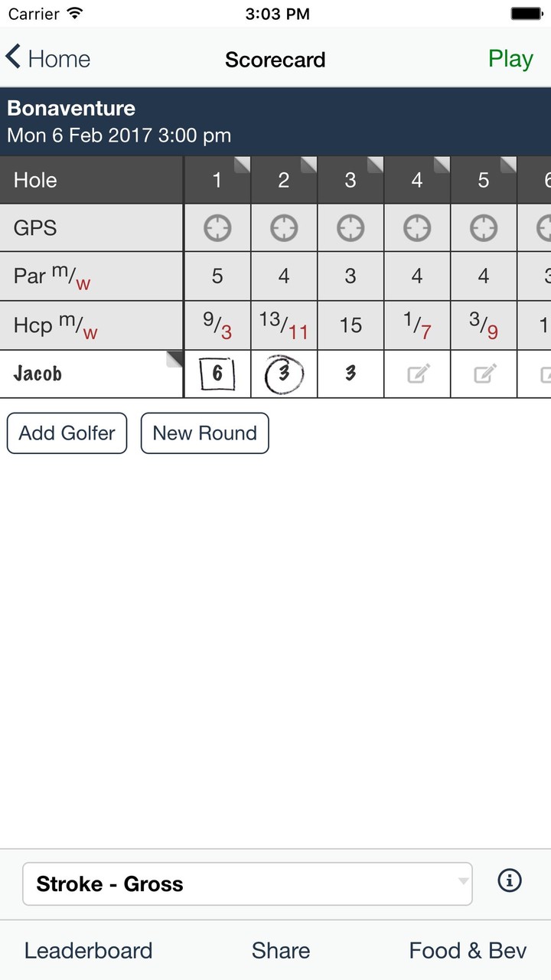Screen dimensions: 551x980
Task: Open GPS view for hole 5
Action: (483, 227)
